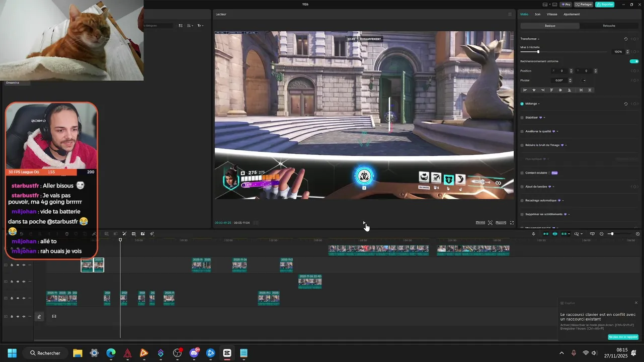Hide the main cover track with eye icon
Screen dimensions: 644x362
pyautogui.click(x=18, y=316)
